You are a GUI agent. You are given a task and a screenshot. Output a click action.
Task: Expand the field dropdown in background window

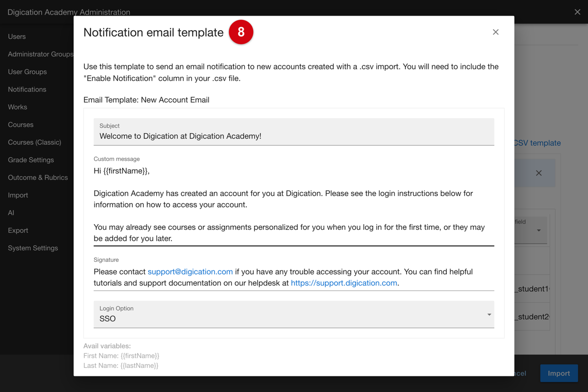coord(539,230)
